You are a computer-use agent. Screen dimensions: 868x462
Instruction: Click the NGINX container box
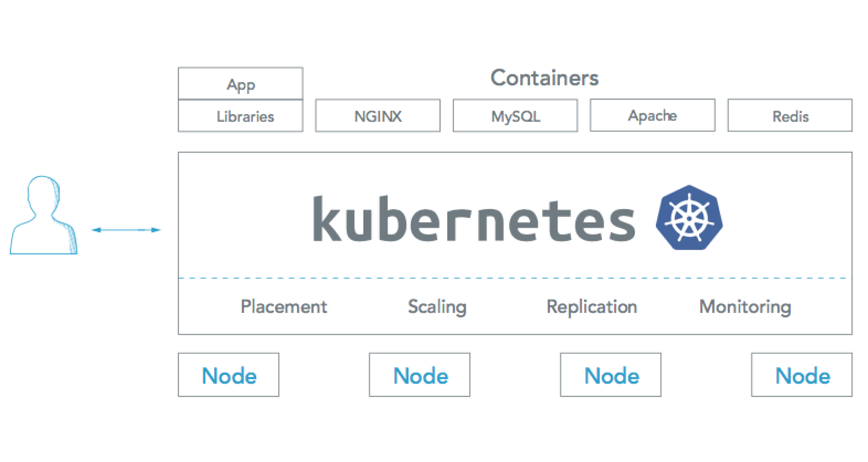pyautogui.click(x=378, y=116)
